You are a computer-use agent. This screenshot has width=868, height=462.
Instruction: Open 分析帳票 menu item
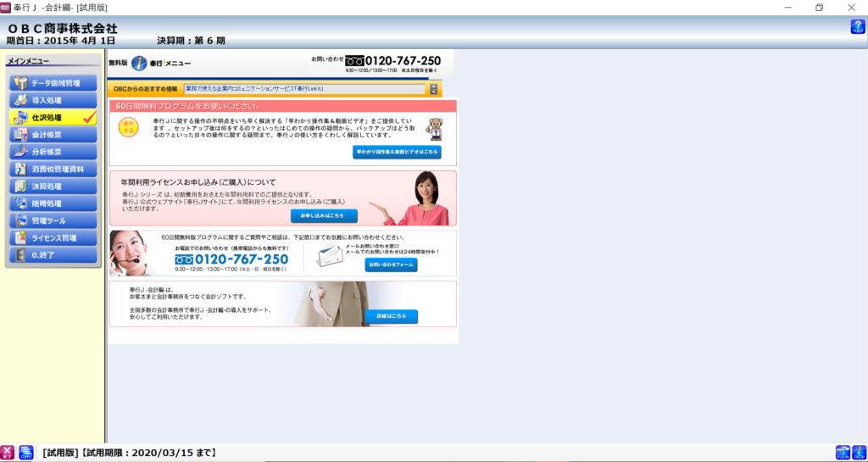pyautogui.click(x=53, y=152)
